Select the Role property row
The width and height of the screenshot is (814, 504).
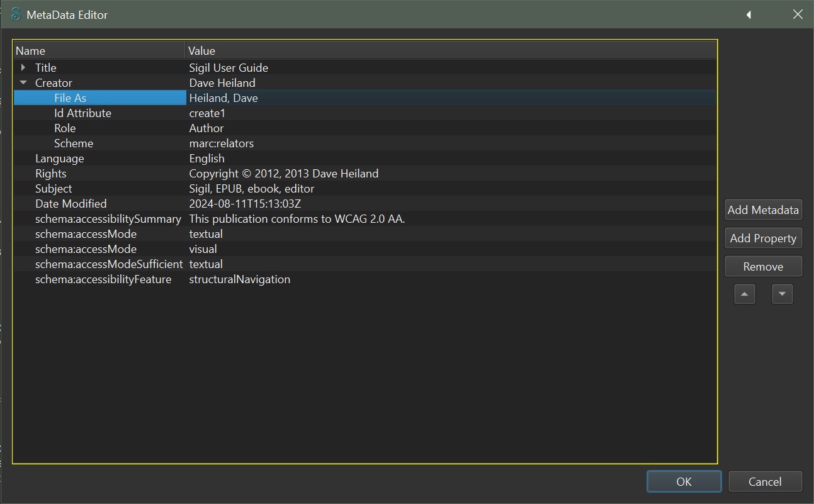pos(365,128)
